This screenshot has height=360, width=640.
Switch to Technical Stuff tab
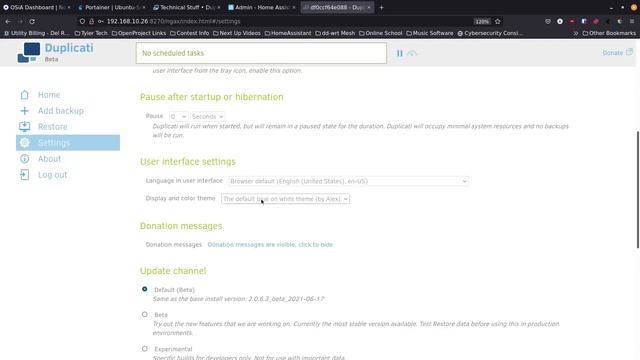pos(186,7)
